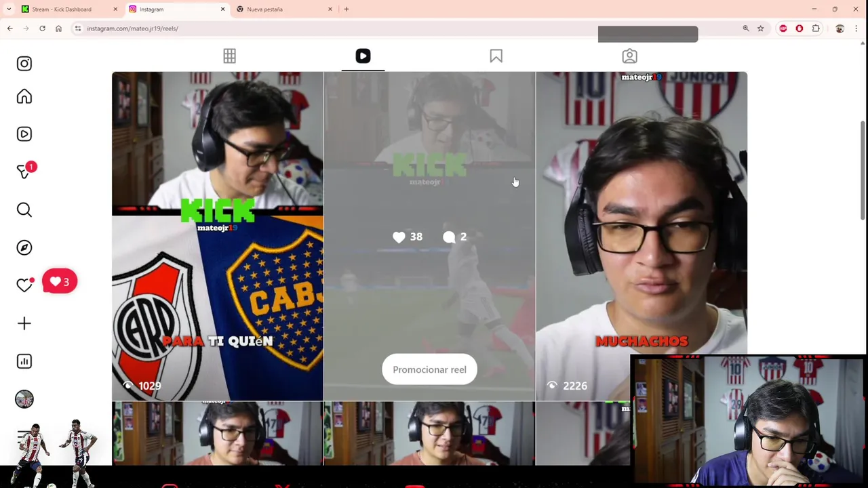View site information icon in address bar
This screenshot has width=868, height=488.
tap(78, 28)
